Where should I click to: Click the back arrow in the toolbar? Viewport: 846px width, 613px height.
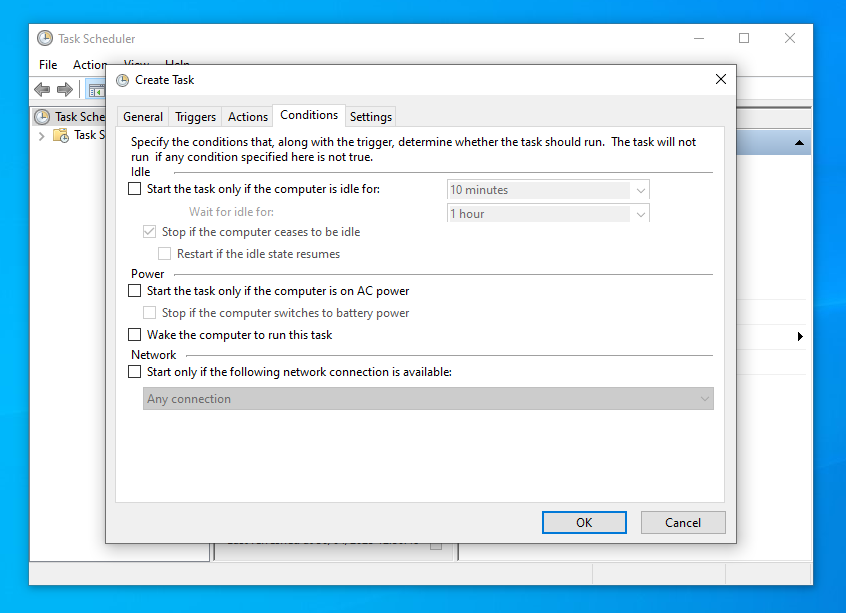click(42, 90)
